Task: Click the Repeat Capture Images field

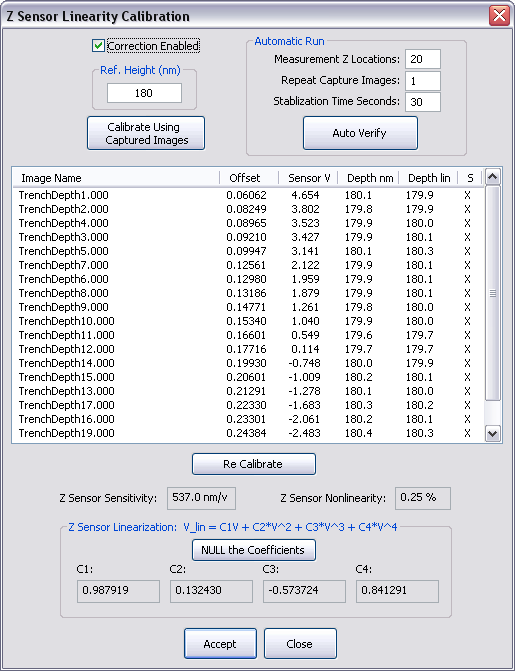Action: click(x=423, y=80)
